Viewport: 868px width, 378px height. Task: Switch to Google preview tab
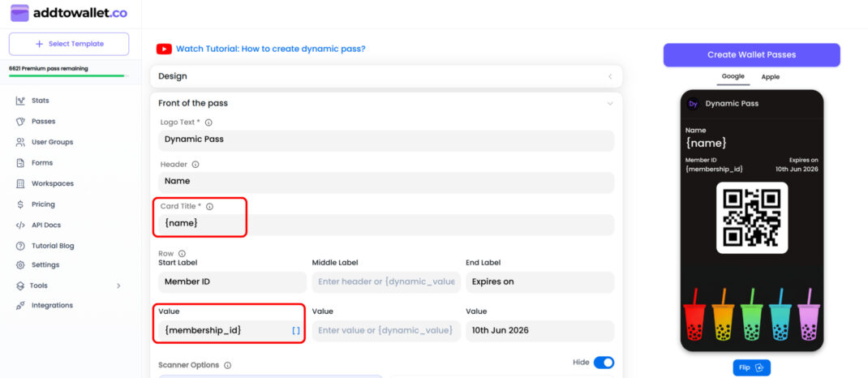point(733,76)
